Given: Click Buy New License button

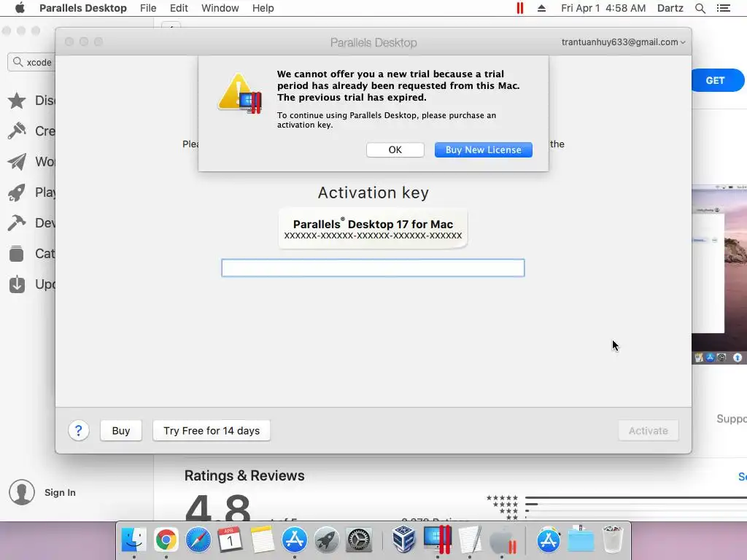Looking at the screenshot, I should tap(483, 149).
